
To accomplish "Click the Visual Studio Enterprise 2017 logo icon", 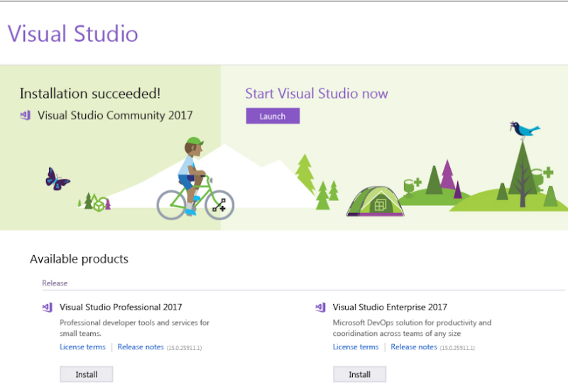I will [321, 307].
